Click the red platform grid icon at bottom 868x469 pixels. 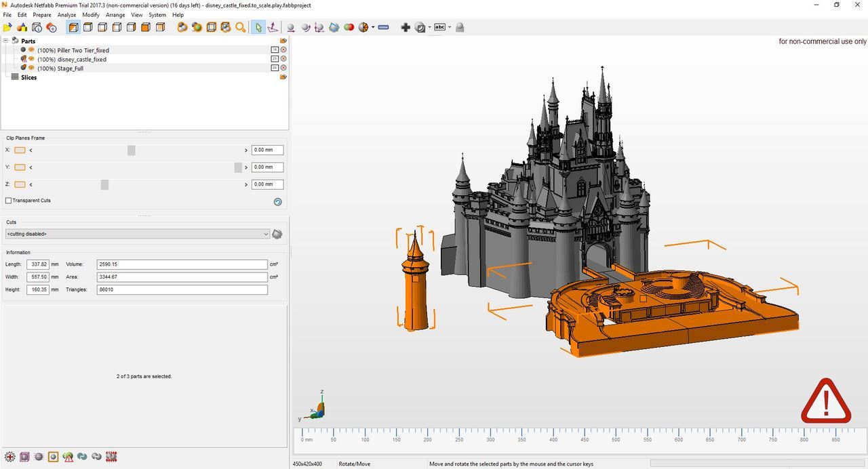point(111,457)
